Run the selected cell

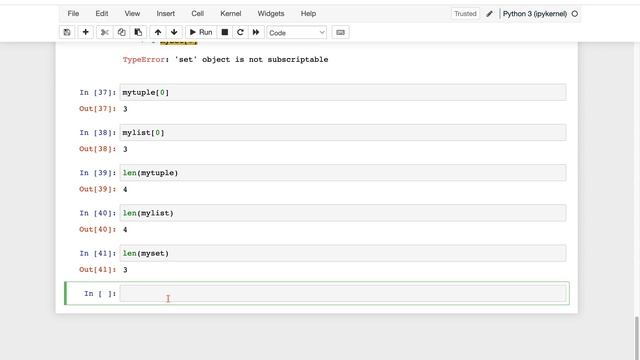[201, 32]
